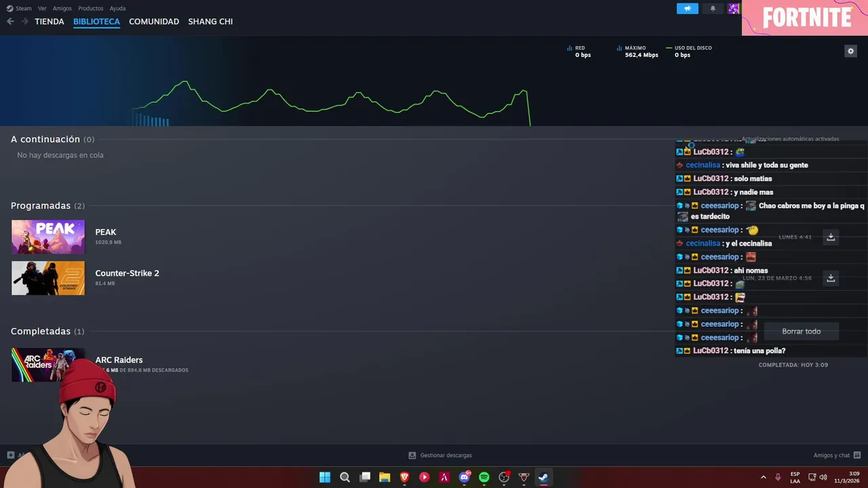
Task: Click the Gestionar descargas link
Action: (446, 455)
